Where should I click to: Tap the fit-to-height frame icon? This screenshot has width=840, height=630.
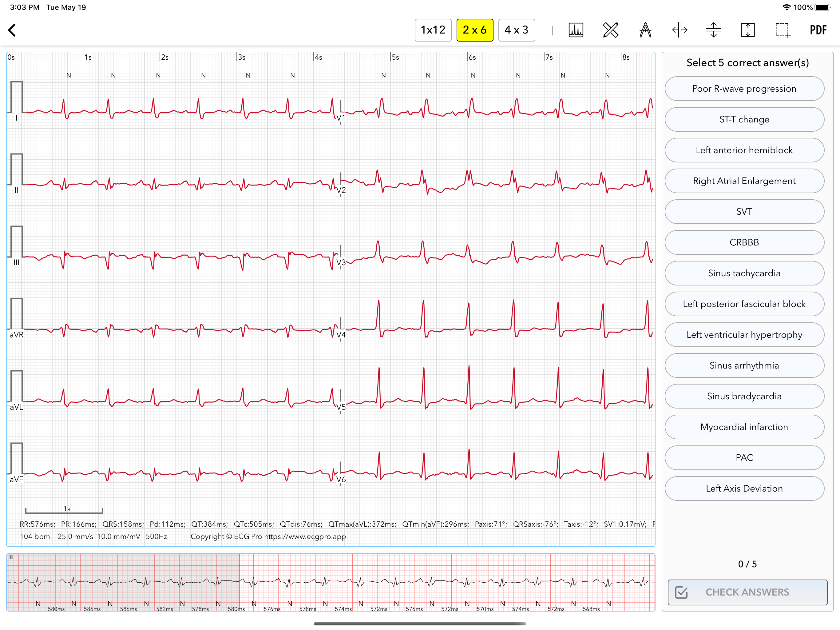pos(747,30)
